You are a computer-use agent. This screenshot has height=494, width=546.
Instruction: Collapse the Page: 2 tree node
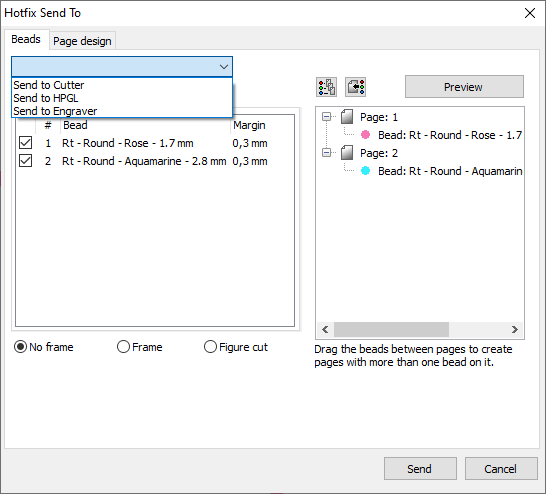pyautogui.click(x=326, y=153)
